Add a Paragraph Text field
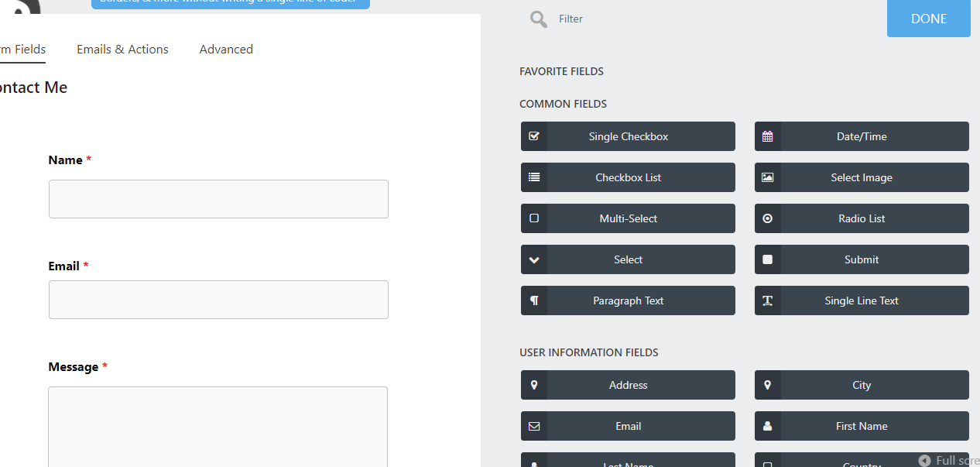This screenshot has height=467, width=980. coord(628,300)
